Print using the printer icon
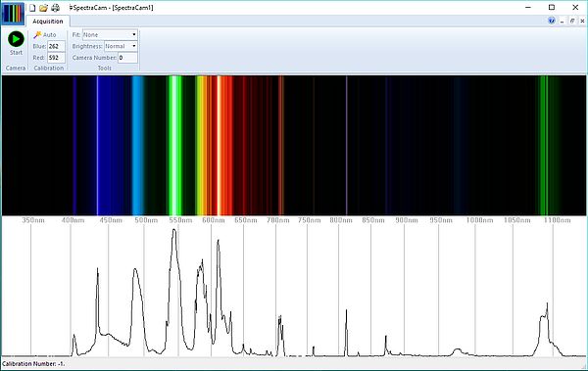Viewport: 588px width, 371px height. tap(55, 8)
